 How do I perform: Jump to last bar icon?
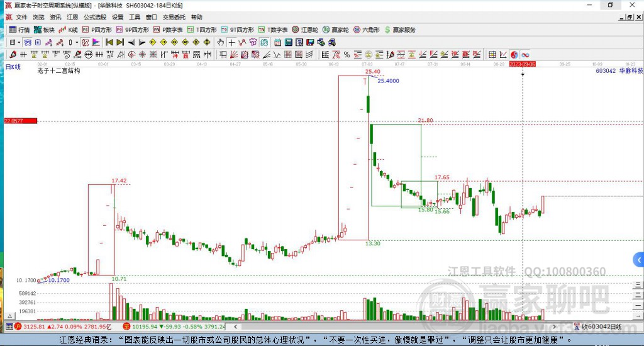click(x=120, y=42)
